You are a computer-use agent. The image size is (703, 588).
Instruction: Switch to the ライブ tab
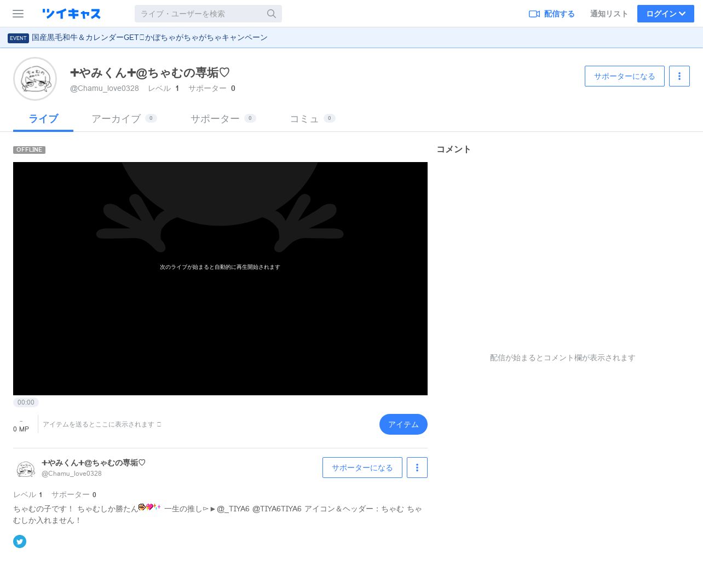pos(43,119)
